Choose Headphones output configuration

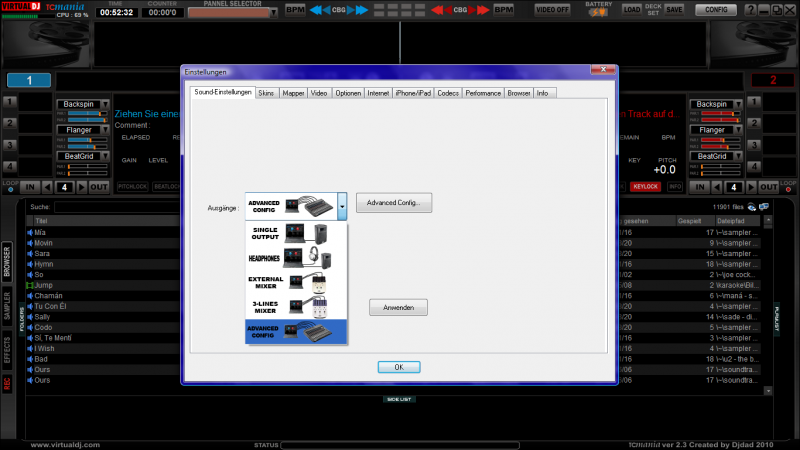click(296, 258)
